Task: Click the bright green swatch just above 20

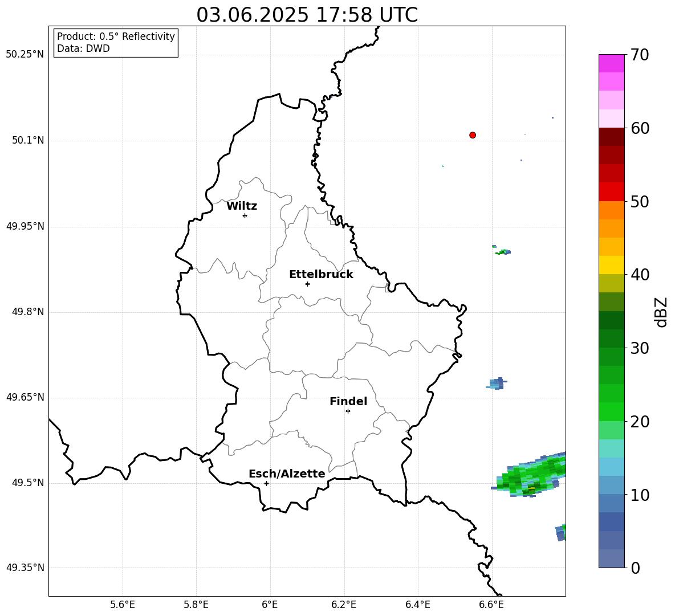Action: click(611, 411)
